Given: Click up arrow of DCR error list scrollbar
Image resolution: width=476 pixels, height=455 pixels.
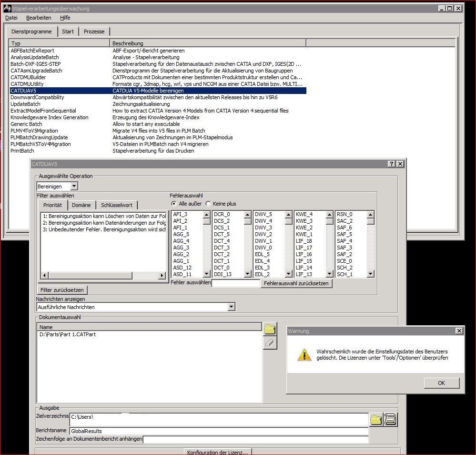Looking at the screenshot, I should pos(248,214).
